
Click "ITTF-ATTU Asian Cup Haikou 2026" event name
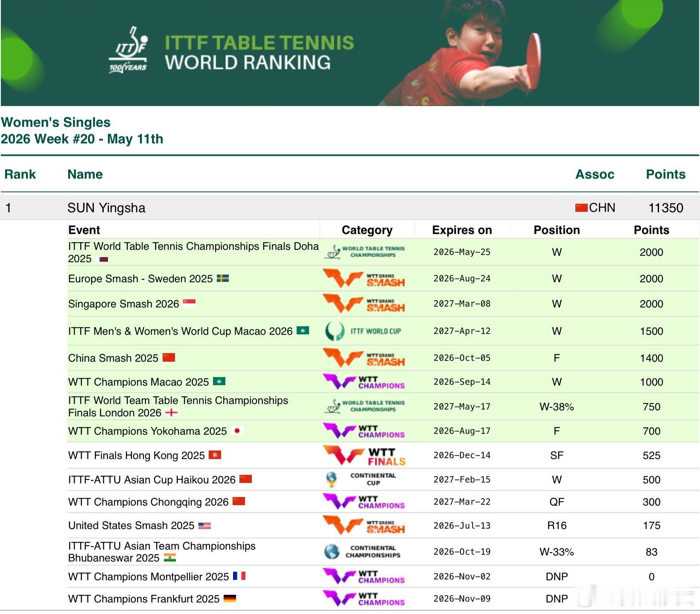(152, 480)
